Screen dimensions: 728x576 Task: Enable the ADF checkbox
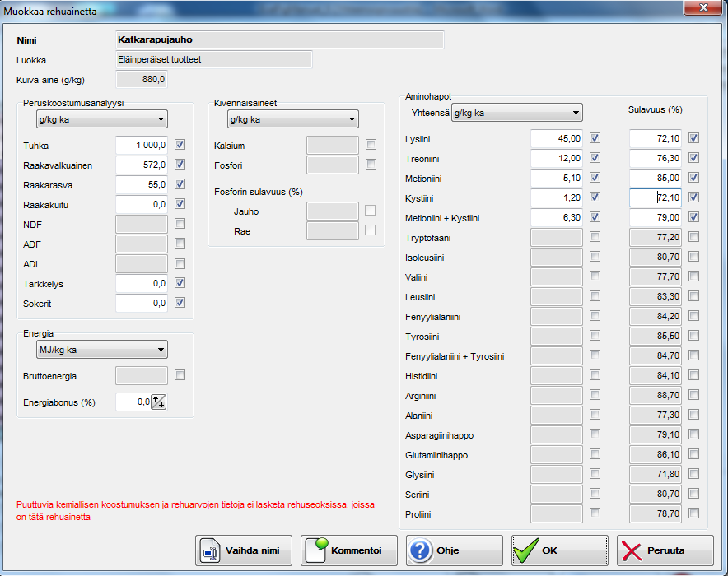coord(180,244)
